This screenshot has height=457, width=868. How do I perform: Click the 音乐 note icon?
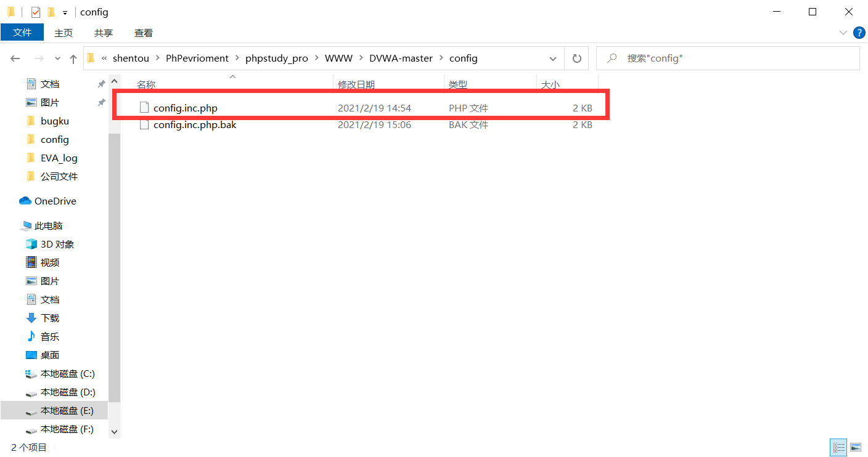(x=31, y=336)
